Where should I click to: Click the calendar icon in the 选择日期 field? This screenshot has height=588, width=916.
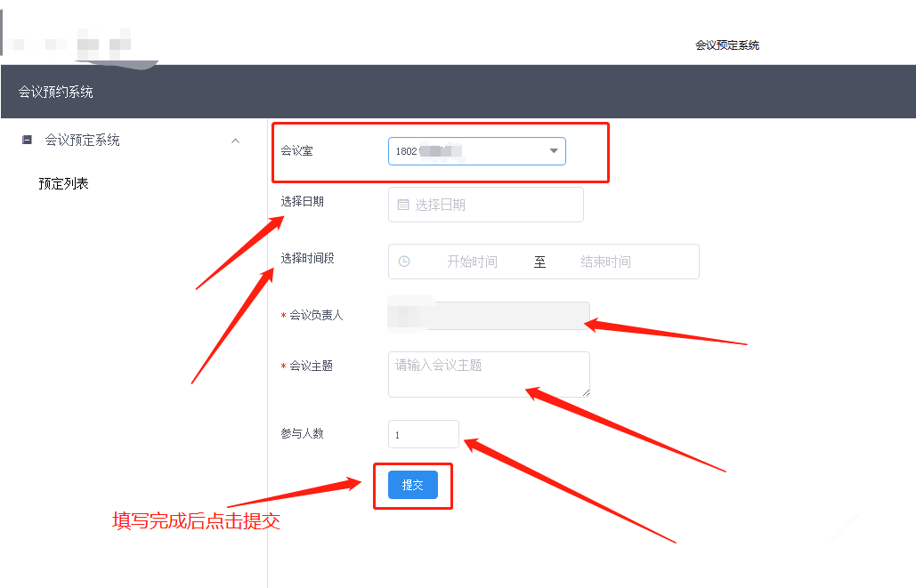(401, 205)
